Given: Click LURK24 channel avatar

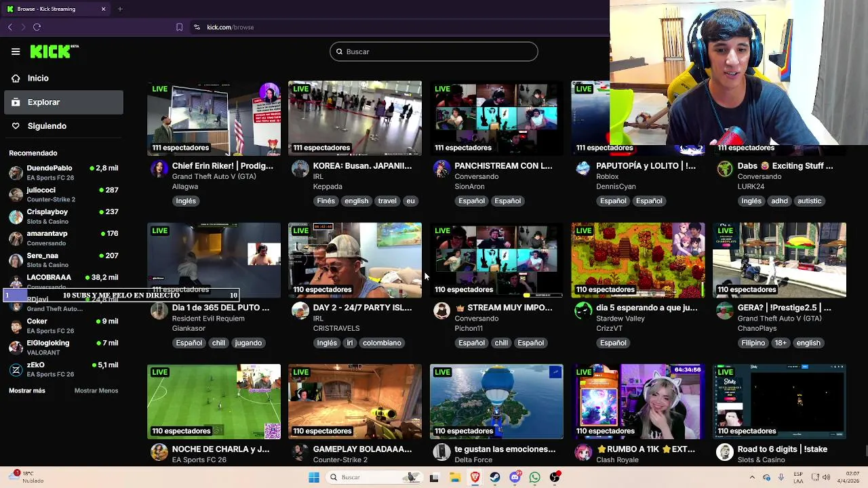Looking at the screenshot, I should (725, 169).
